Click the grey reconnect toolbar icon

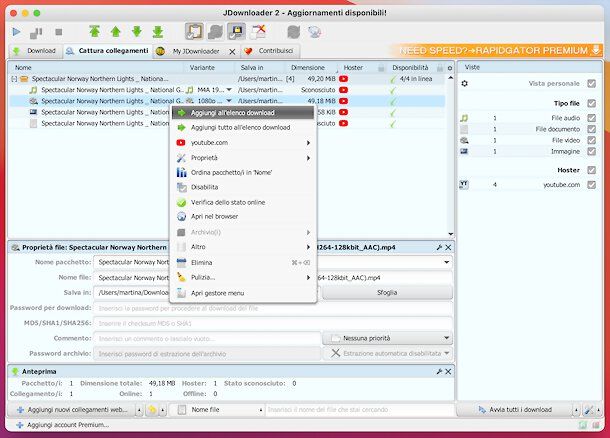pyautogui.click(x=293, y=32)
